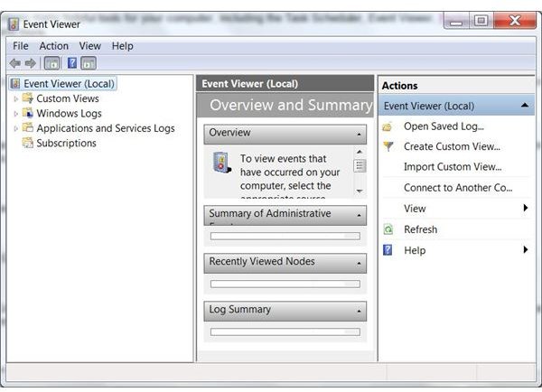
Task: Click the green Refresh icon in Actions
Action: 388,229
